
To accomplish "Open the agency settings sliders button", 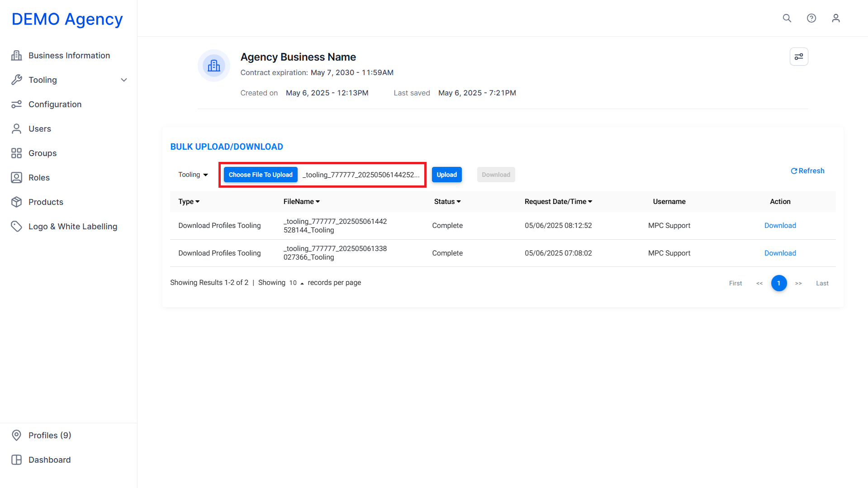I will click(x=799, y=57).
